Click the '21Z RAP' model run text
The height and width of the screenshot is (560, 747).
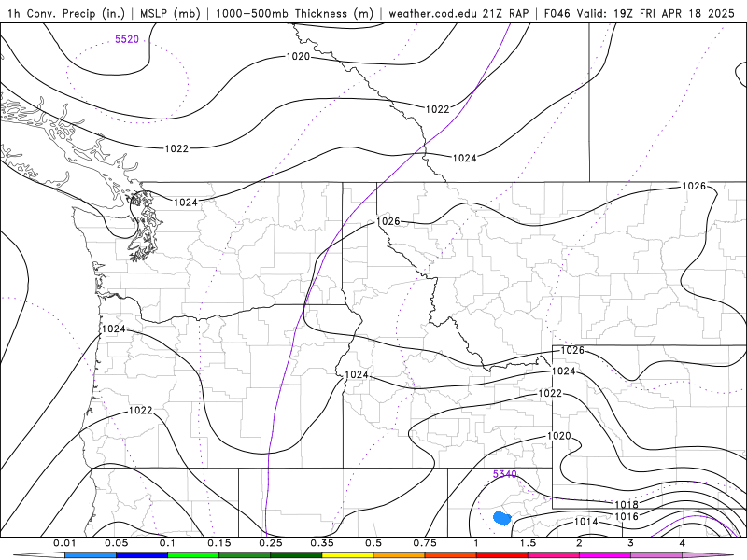tap(505, 13)
